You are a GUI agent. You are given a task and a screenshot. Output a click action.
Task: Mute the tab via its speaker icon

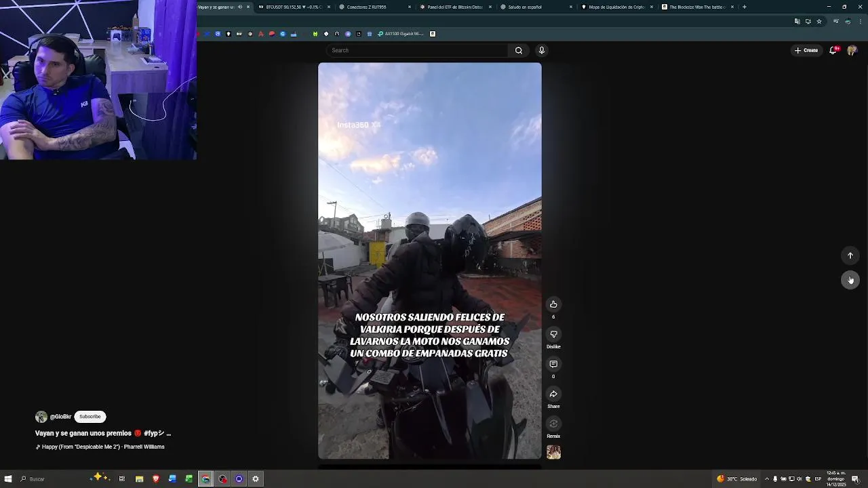tap(239, 7)
